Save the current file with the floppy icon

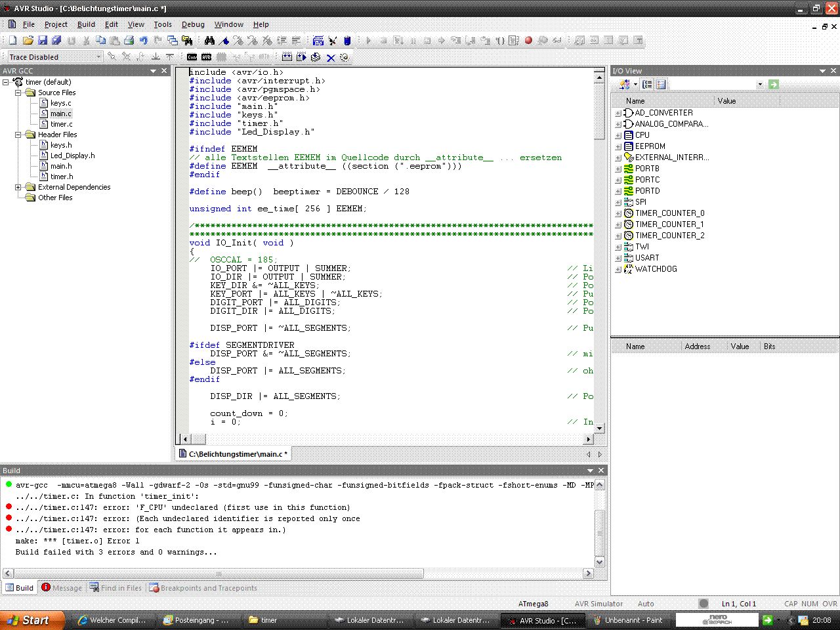[43, 41]
